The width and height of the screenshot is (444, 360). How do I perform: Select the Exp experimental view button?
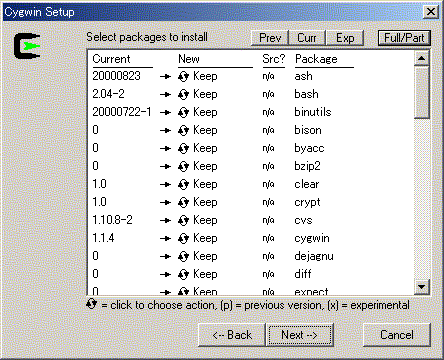345,38
